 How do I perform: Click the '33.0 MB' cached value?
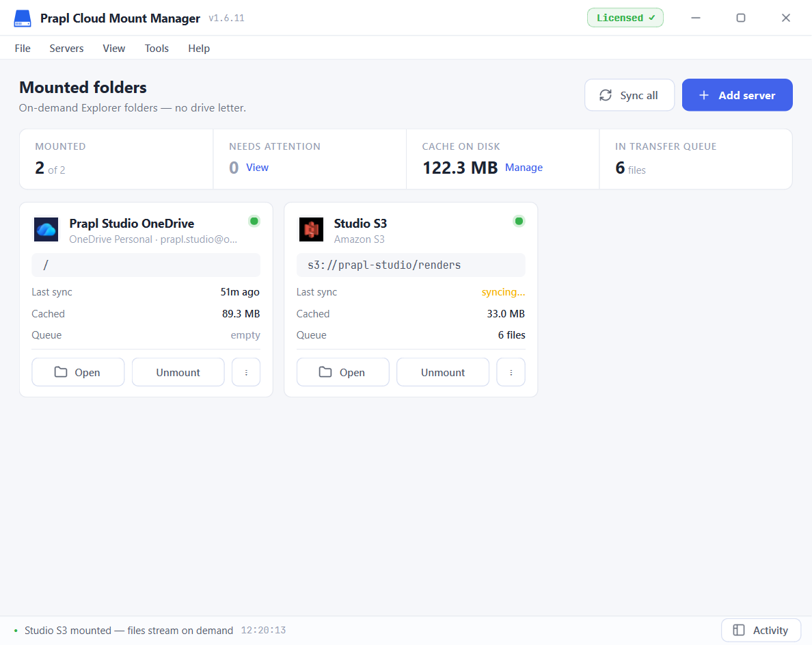point(506,314)
